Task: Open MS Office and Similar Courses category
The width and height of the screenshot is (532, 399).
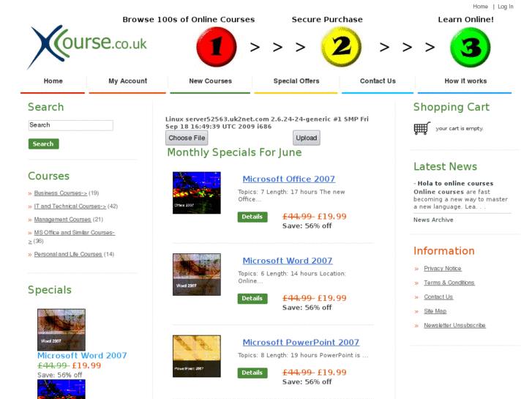Action: point(75,233)
